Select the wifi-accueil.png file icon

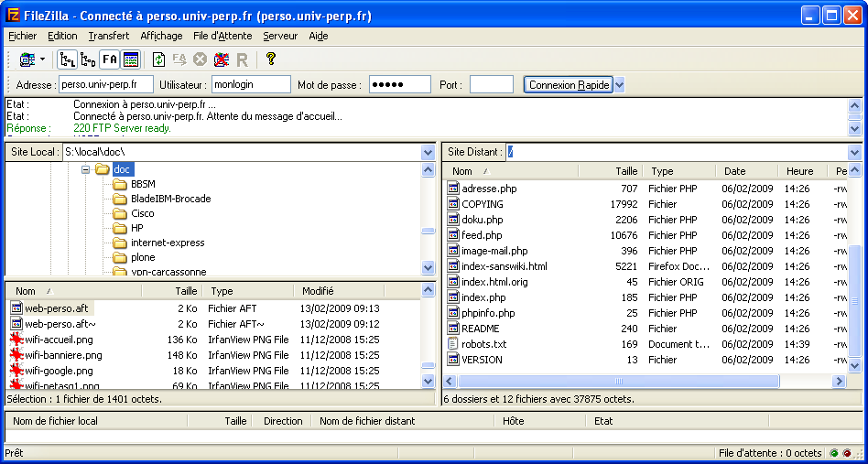(x=16, y=340)
